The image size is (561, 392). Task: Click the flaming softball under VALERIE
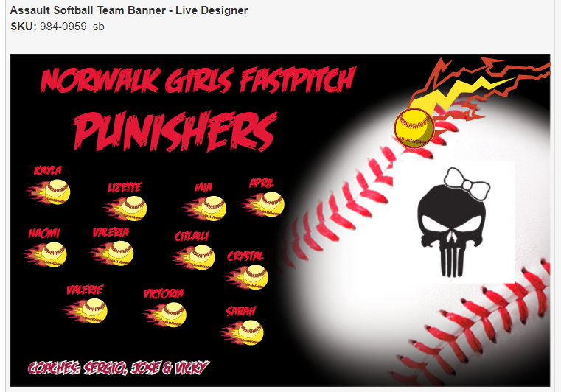pos(86,311)
